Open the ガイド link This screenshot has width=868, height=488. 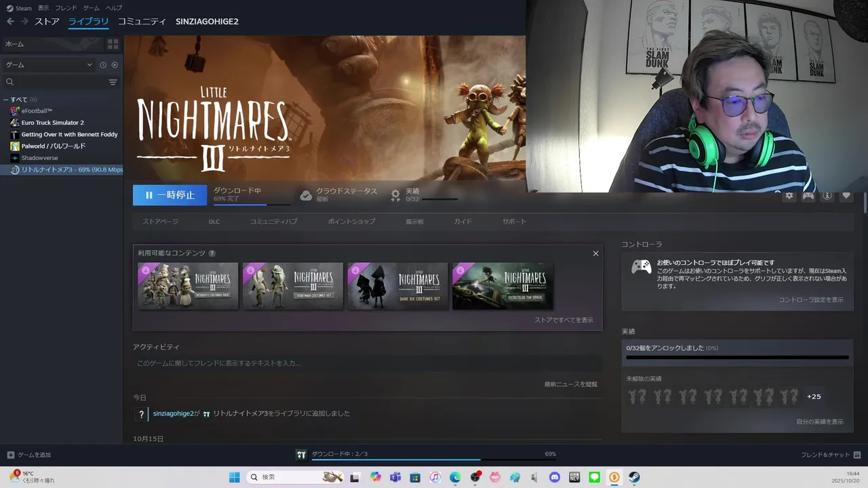(463, 222)
